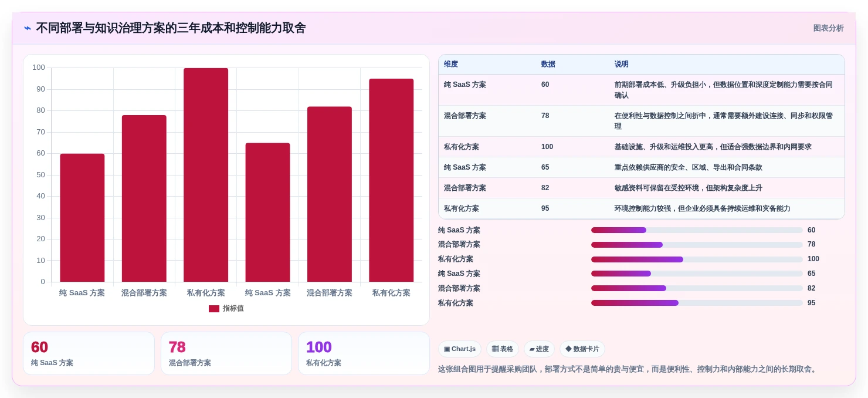The image size is (868, 398).
Task: Click the table's 私有化方案 cell in the 95 row
Action: (462, 208)
